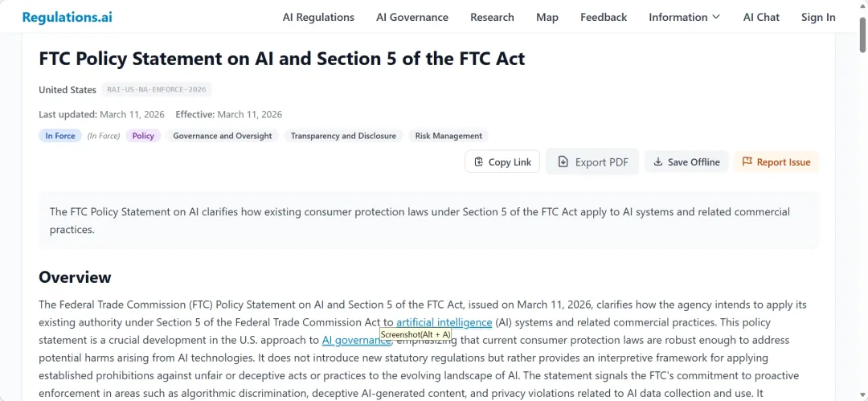Click Sign In
The width and height of the screenshot is (868, 401).
[x=818, y=17]
